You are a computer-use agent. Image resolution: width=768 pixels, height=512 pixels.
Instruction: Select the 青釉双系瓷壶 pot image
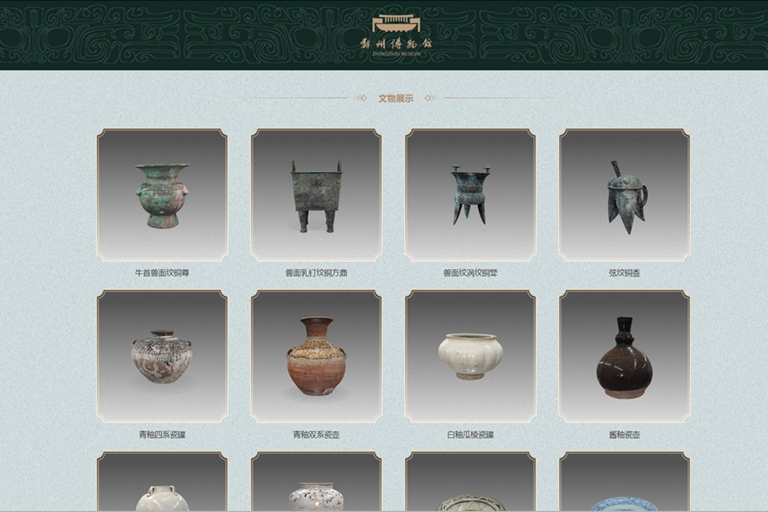click(x=316, y=356)
